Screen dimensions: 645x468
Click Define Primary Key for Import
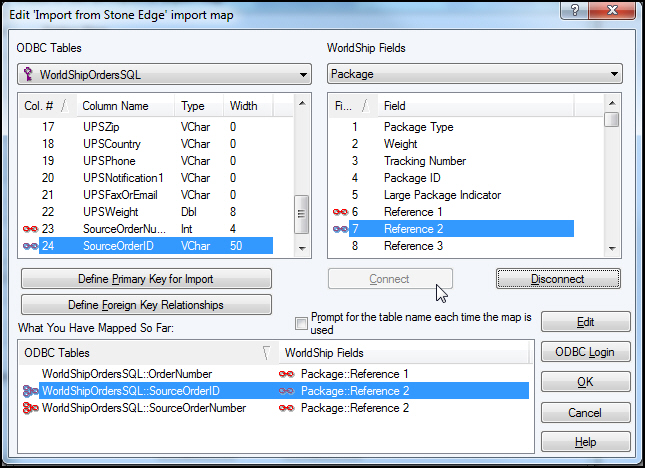tap(146, 279)
